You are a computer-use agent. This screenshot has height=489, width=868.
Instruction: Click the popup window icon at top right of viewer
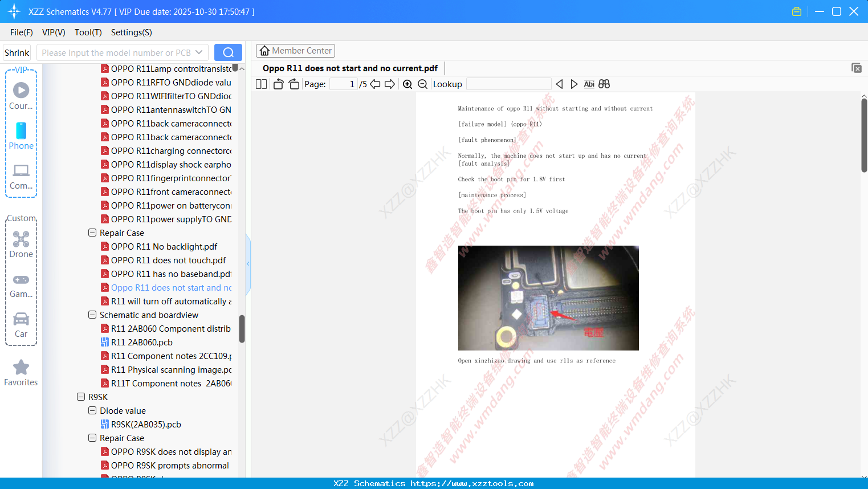(x=856, y=68)
